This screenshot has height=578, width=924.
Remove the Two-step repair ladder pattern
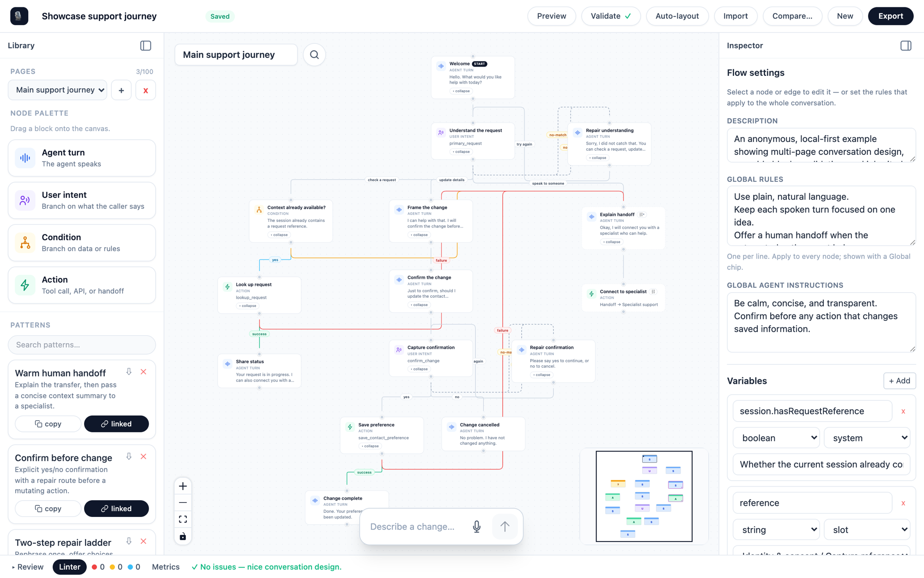[x=144, y=541]
